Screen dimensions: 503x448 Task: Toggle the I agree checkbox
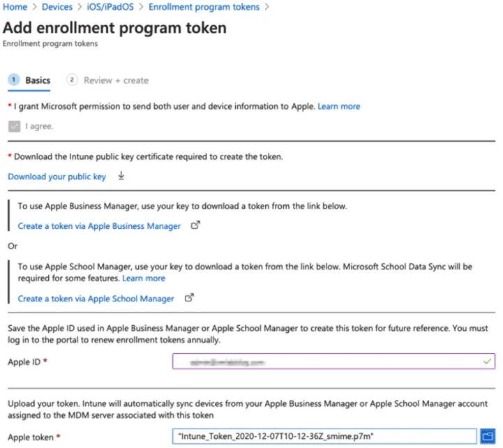click(x=14, y=126)
